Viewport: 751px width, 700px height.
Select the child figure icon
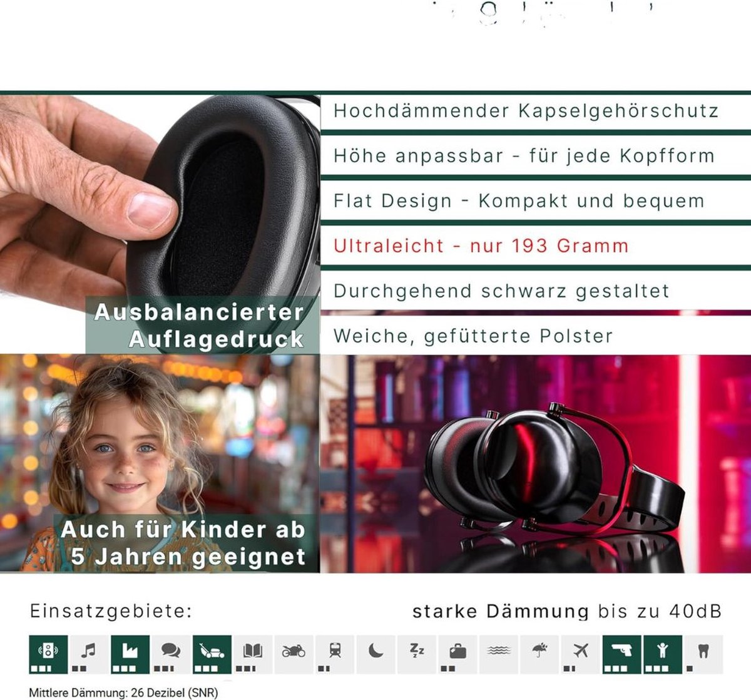[663, 654]
